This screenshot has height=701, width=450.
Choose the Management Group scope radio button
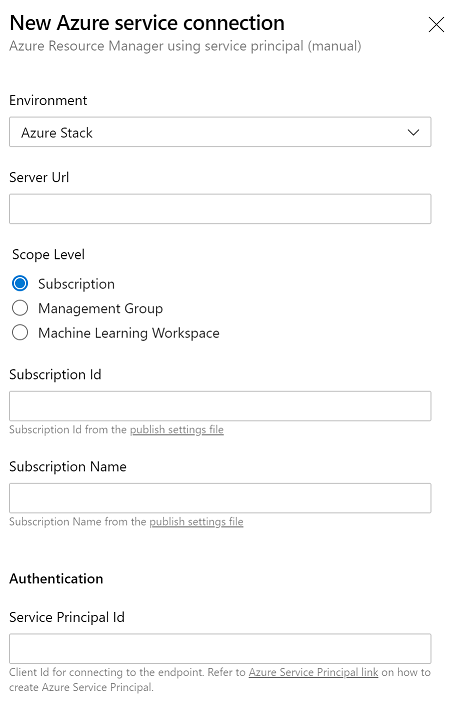[20, 308]
